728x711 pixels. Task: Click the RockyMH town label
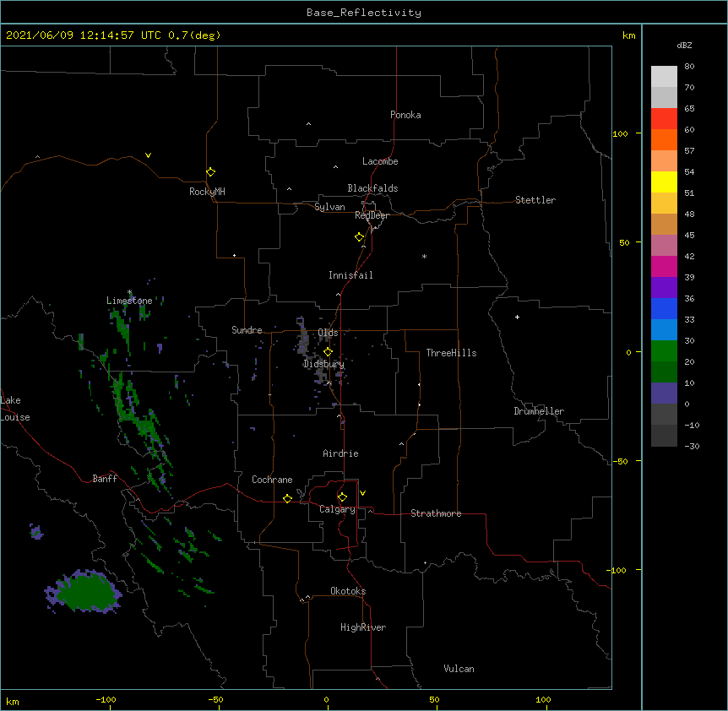tap(207, 192)
